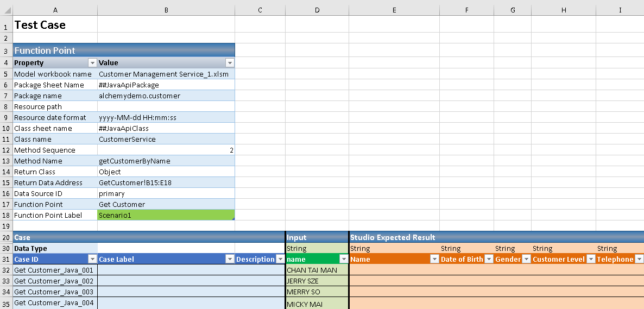Select the row 18 header
644x309 pixels.
pyautogui.click(x=6, y=216)
